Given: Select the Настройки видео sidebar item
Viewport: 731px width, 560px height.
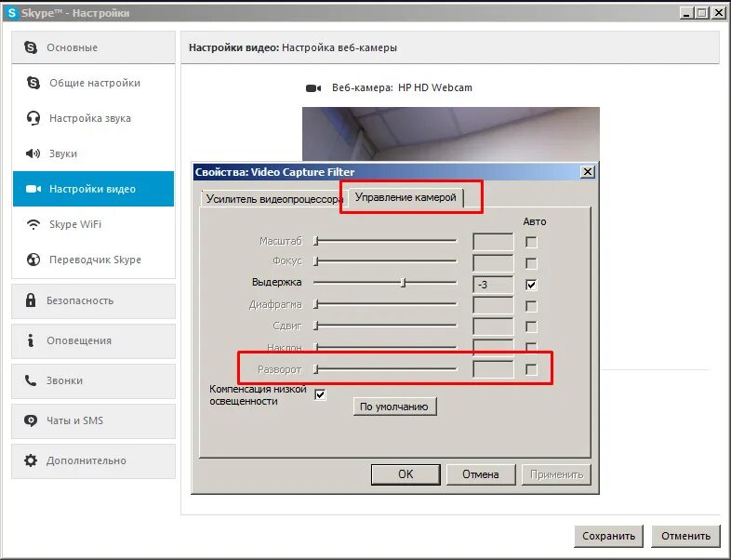Looking at the screenshot, I should click(x=93, y=189).
